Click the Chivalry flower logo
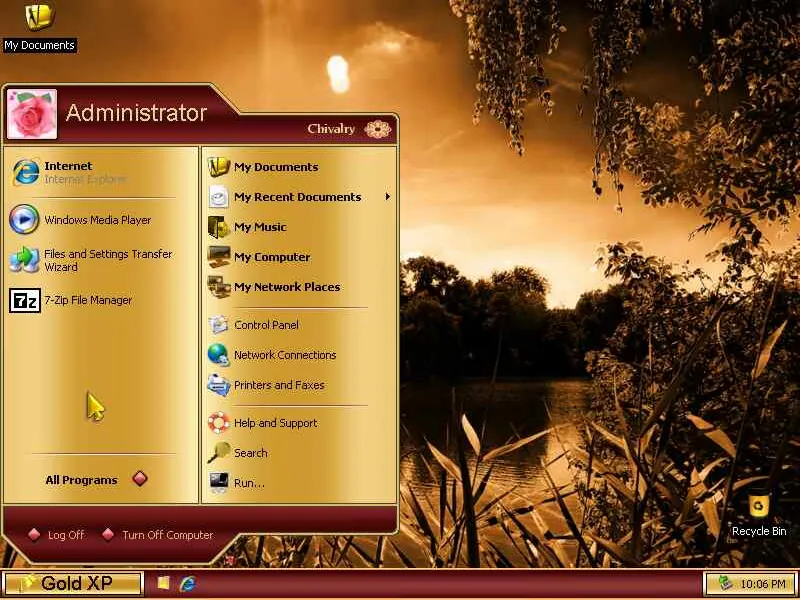 378,129
